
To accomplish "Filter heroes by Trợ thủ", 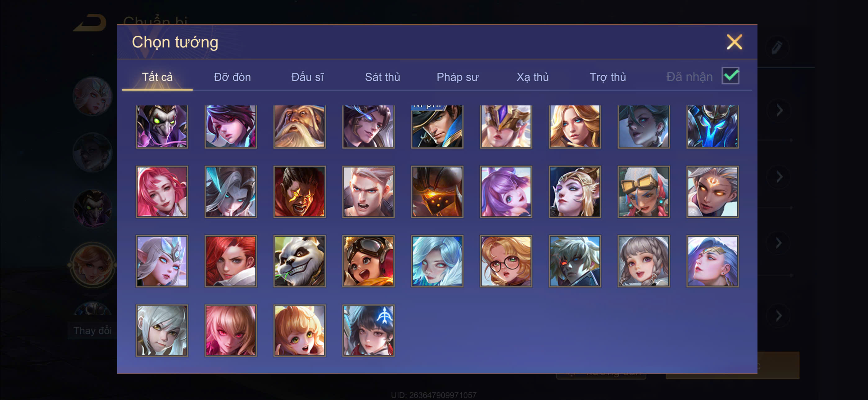I will click(x=608, y=77).
